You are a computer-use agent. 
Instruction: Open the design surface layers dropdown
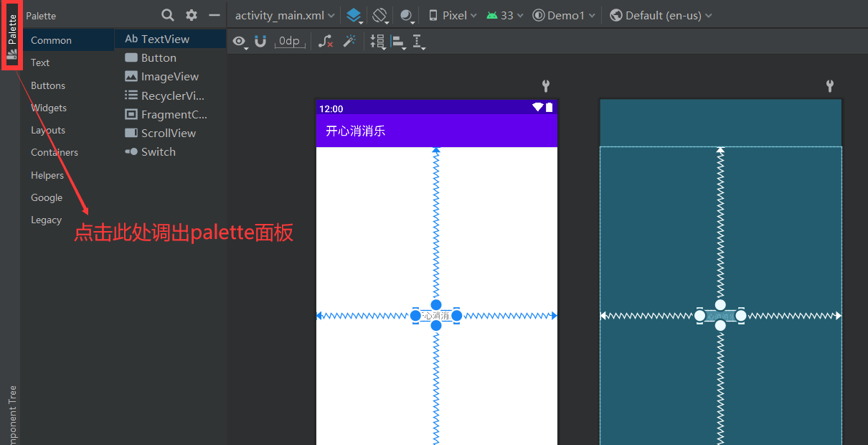[x=354, y=15]
